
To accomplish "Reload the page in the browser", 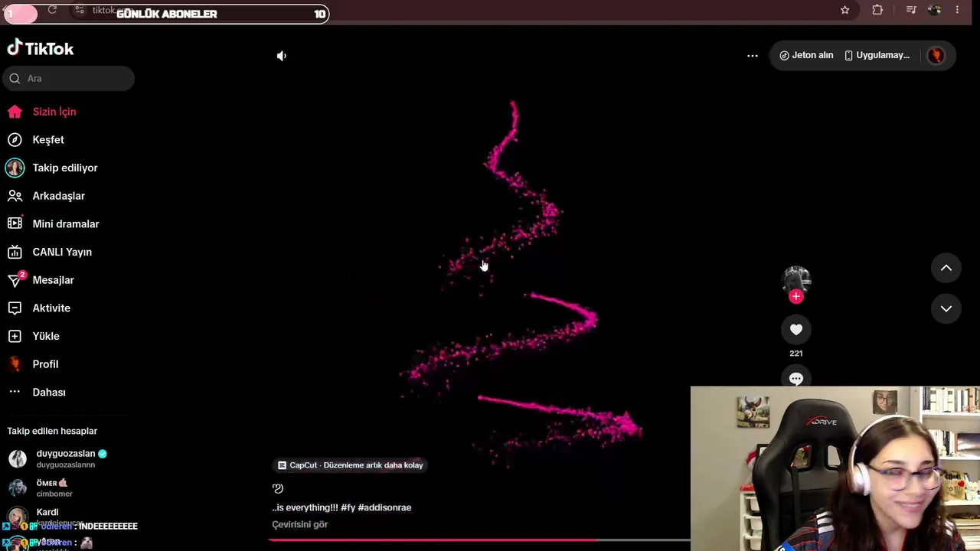I will coord(52,10).
